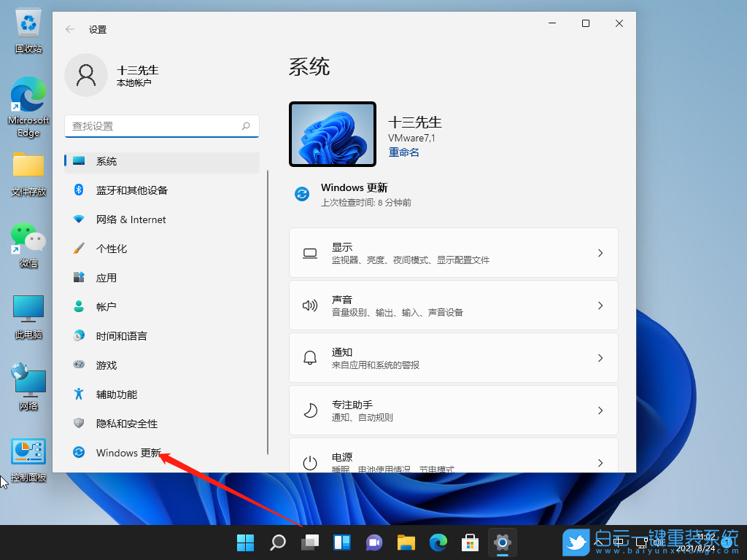
Task: Open the 回收站 Recycle Bin
Action: click(x=28, y=22)
